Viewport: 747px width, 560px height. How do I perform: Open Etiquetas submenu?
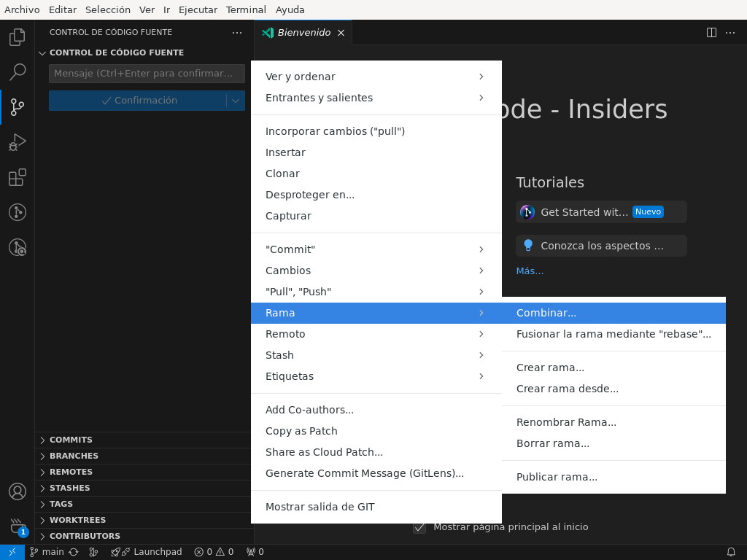coord(376,376)
